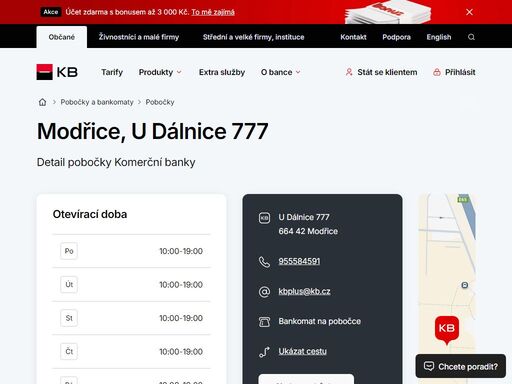This screenshot has height=384, width=512.
Task: Call the number 955584591
Action: coord(299,261)
